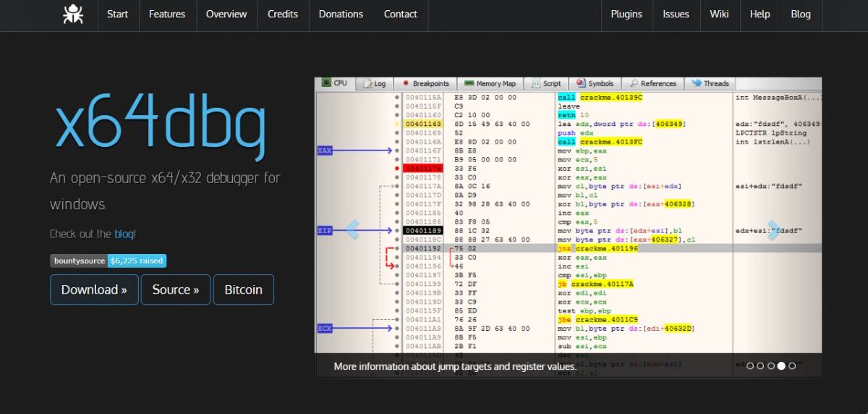Show the next carousel slide arrow
This screenshot has height=414, width=868.
(774, 230)
